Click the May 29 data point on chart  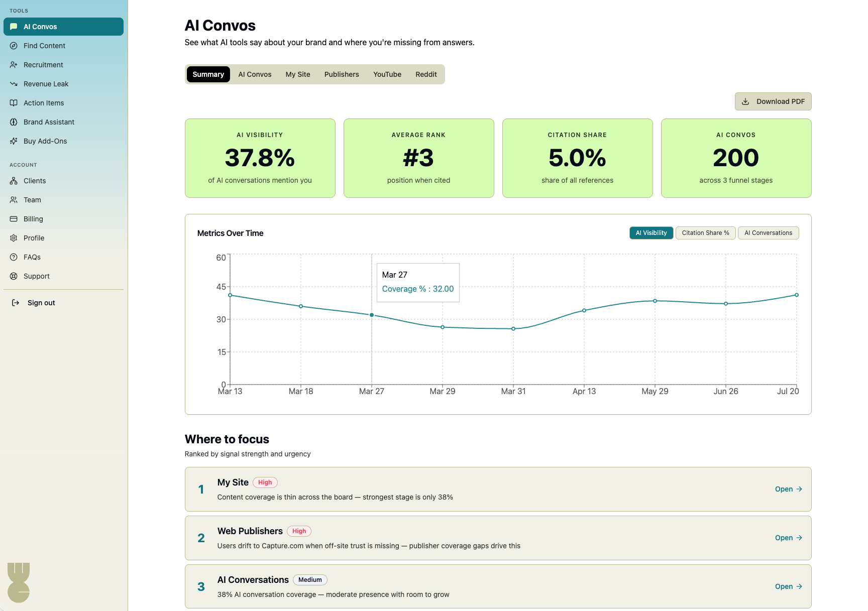coord(655,301)
